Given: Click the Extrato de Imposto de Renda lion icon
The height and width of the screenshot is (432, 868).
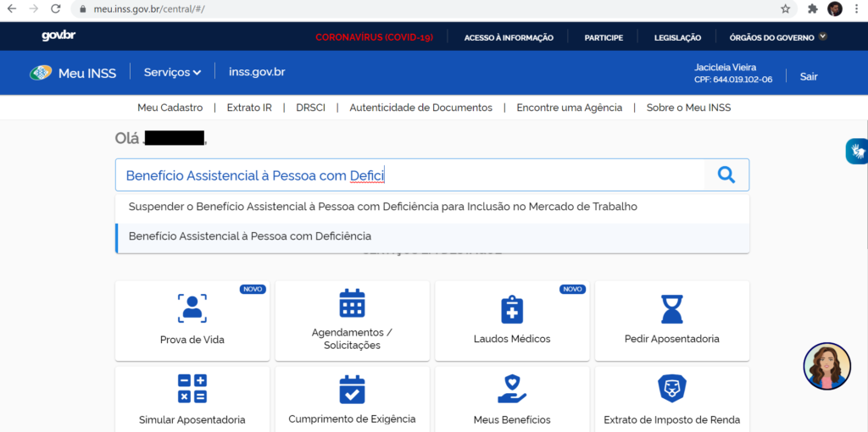Looking at the screenshot, I should 672,389.
